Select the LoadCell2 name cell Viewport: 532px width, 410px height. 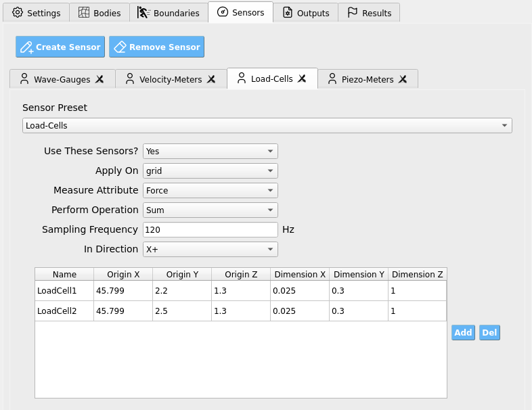point(64,311)
